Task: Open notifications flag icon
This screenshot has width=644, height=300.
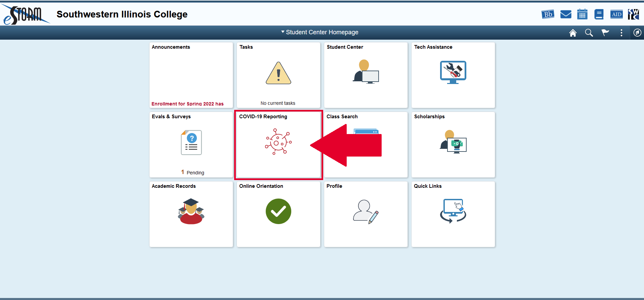Action: 605,33
